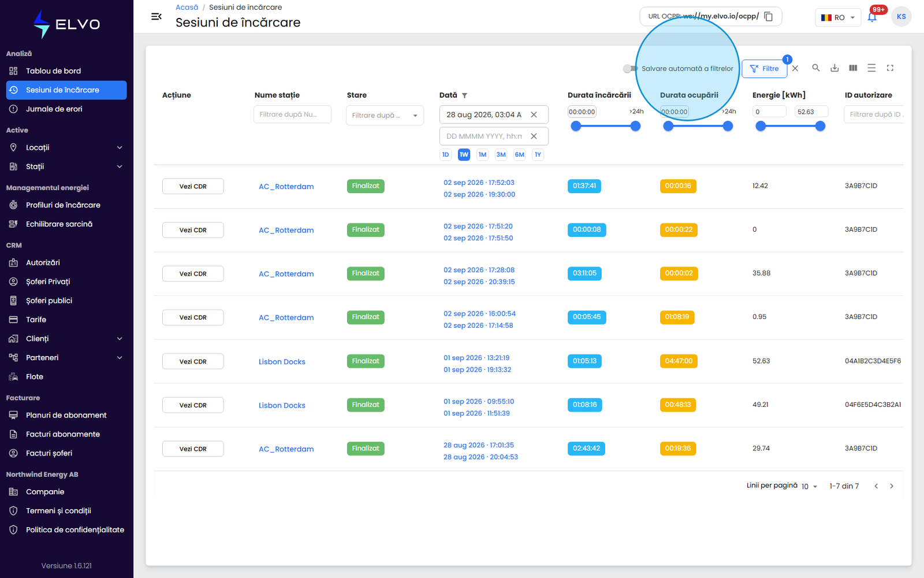The height and width of the screenshot is (578, 924).
Task: Select the 1W date range
Action: 464,154
